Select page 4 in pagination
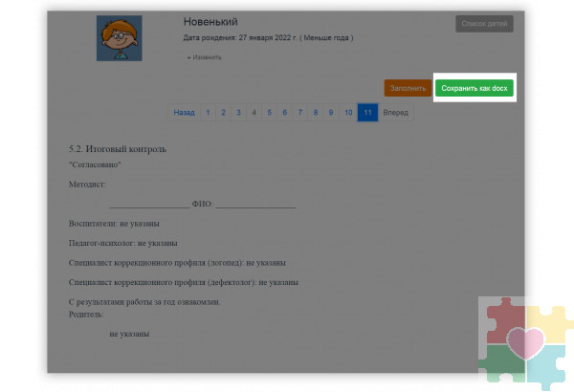Image resolution: width=574 pixels, height=392 pixels. [254, 112]
